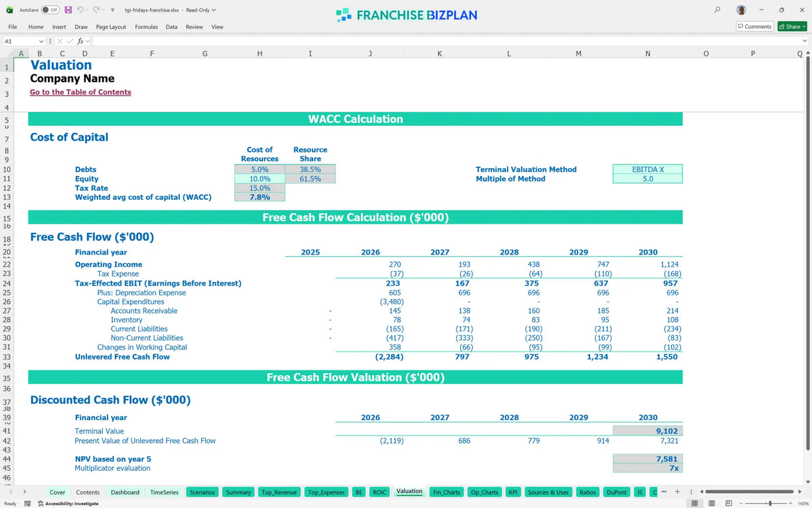Open the Data ribbon tab
Image resolution: width=812 pixels, height=508 pixels.
click(172, 26)
